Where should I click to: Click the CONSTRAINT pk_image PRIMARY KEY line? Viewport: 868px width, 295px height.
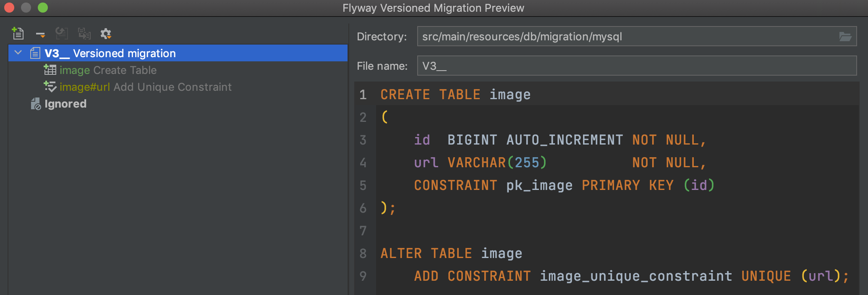(564, 185)
